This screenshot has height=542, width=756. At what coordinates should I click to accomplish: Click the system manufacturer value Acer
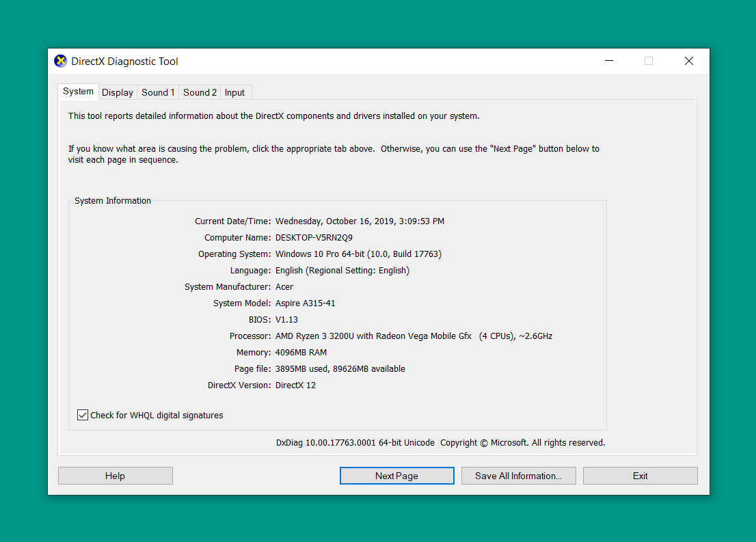click(x=284, y=287)
